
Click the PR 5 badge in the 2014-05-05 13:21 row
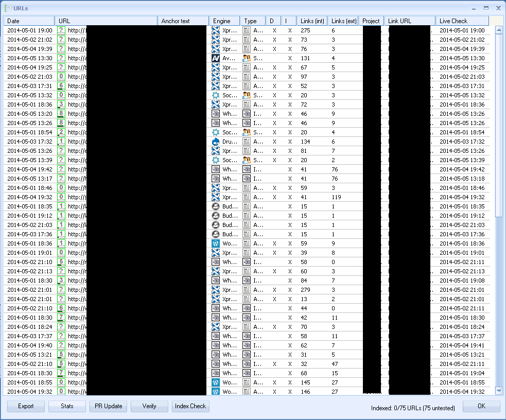61,355
